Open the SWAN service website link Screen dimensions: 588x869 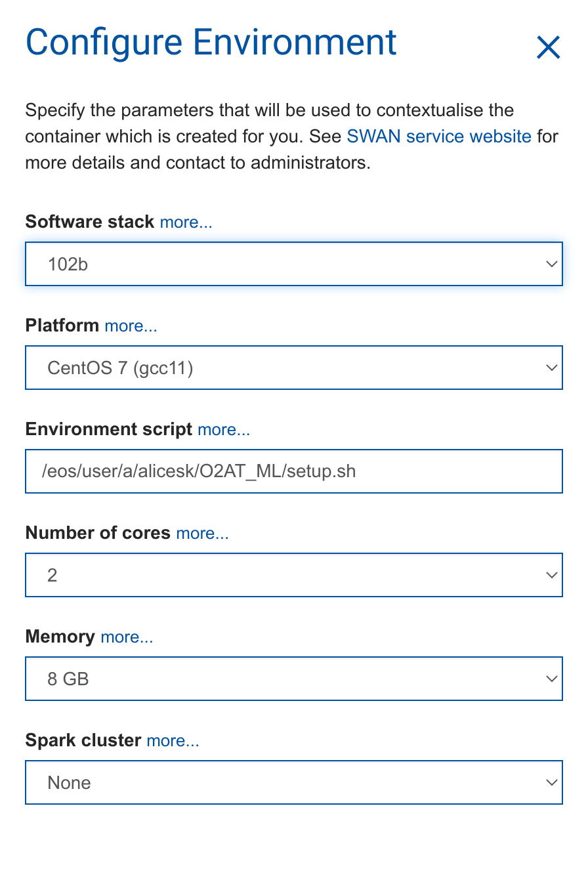point(439,137)
